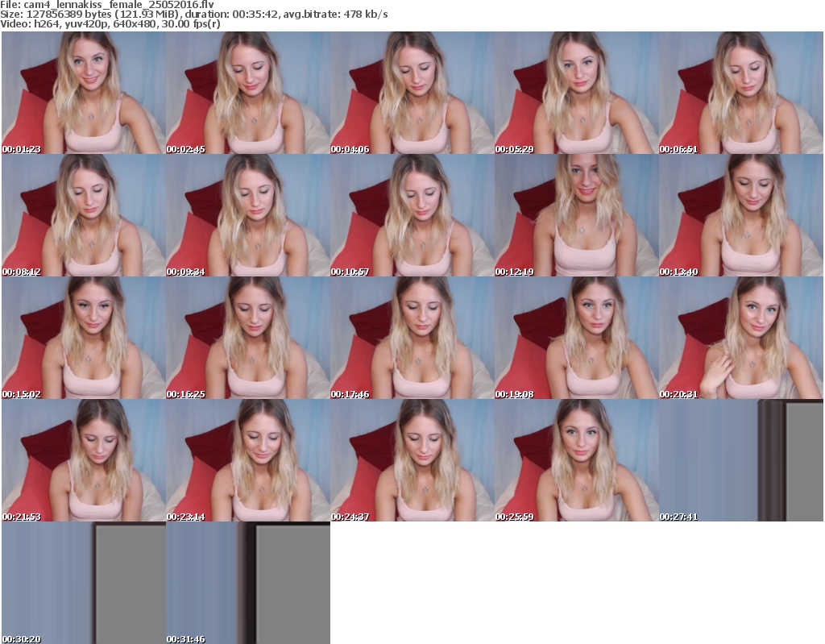Select the text line starting 'Size: 127856389 bytes'
The image size is (825, 644).
(x=194, y=15)
